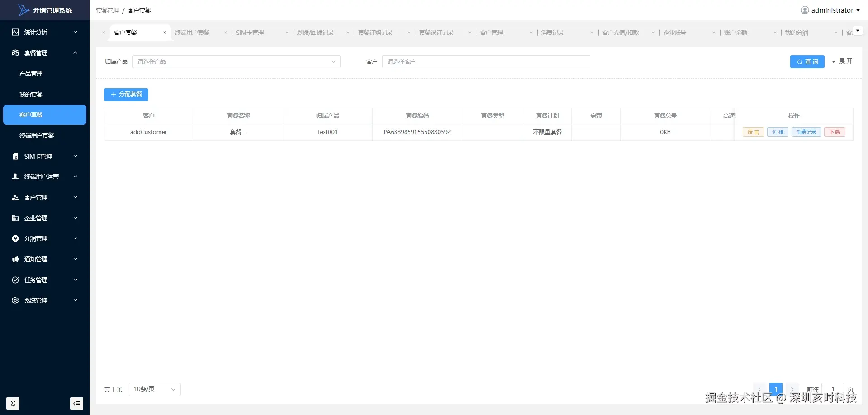The width and height of the screenshot is (868, 415).
Task: Click the 客户管理 people icon in sidebar
Action: [x=15, y=197]
